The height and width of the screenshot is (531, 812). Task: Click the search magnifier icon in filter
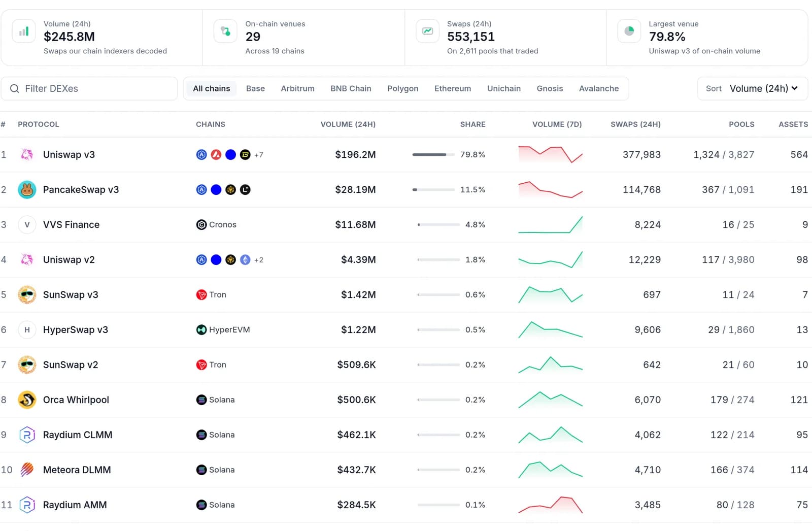click(15, 89)
